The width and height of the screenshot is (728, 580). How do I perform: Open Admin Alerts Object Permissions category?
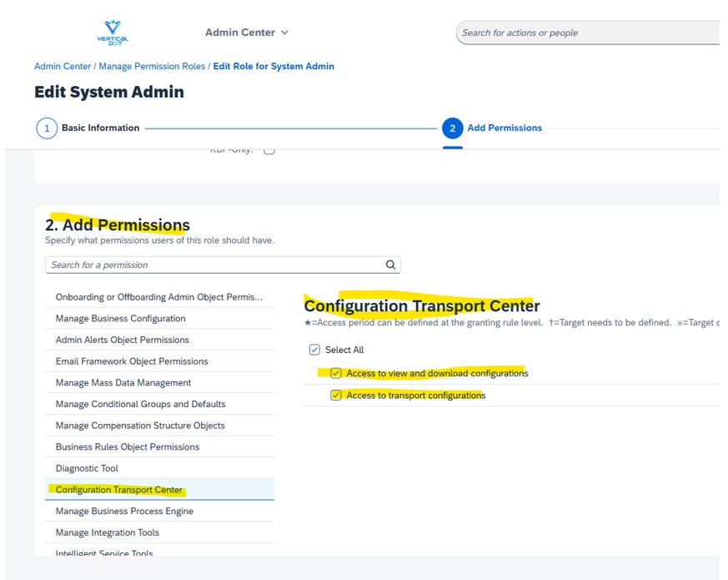160,340
